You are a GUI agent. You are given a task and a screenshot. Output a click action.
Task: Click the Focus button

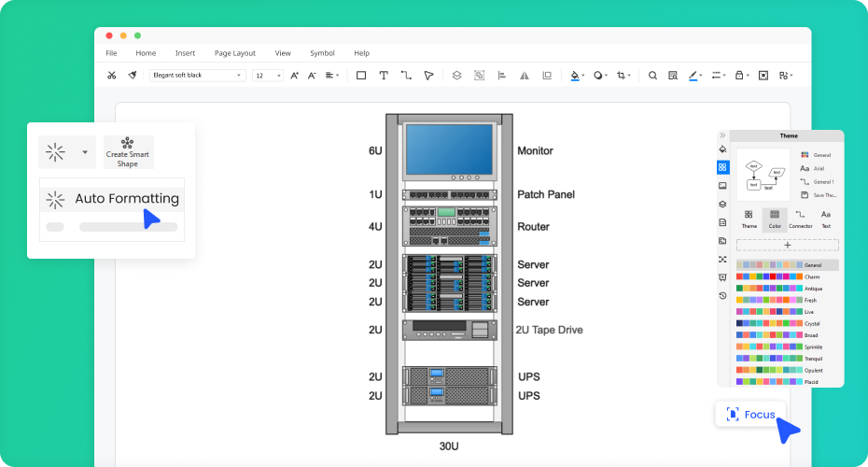click(751, 414)
